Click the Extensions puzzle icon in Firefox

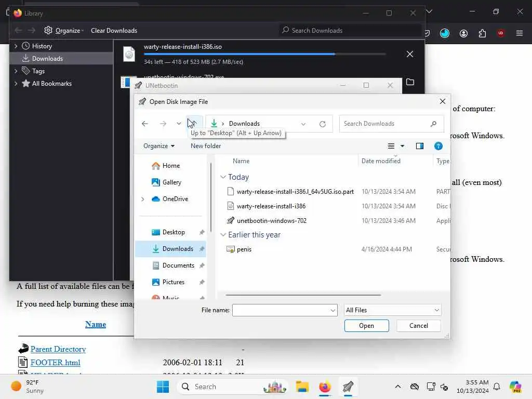tap(482, 33)
